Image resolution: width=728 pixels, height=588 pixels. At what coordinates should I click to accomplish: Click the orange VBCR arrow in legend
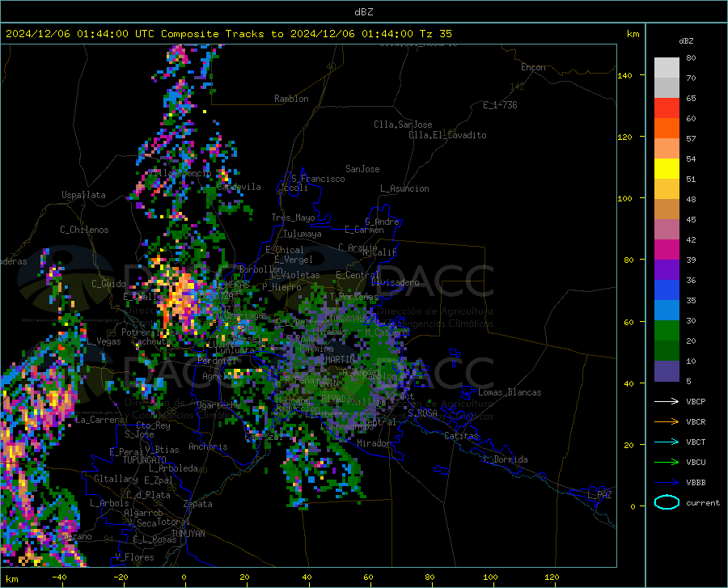pyautogui.click(x=667, y=422)
